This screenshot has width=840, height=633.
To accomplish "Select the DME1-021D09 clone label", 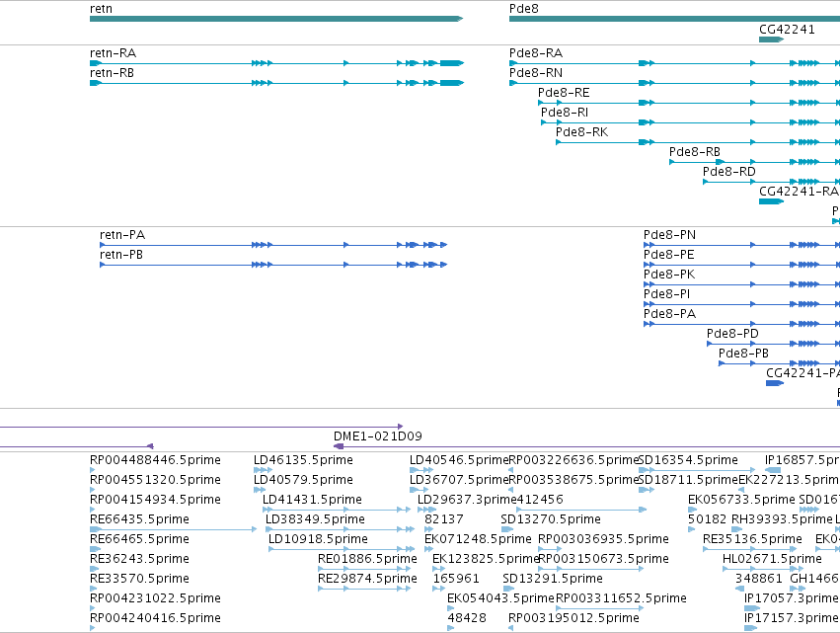I will [378, 436].
